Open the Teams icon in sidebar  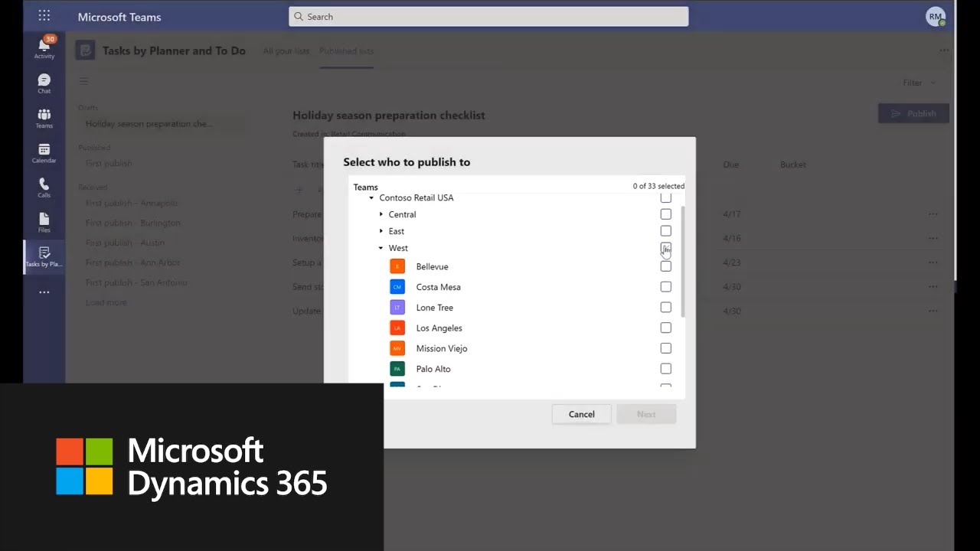tap(44, 119)
